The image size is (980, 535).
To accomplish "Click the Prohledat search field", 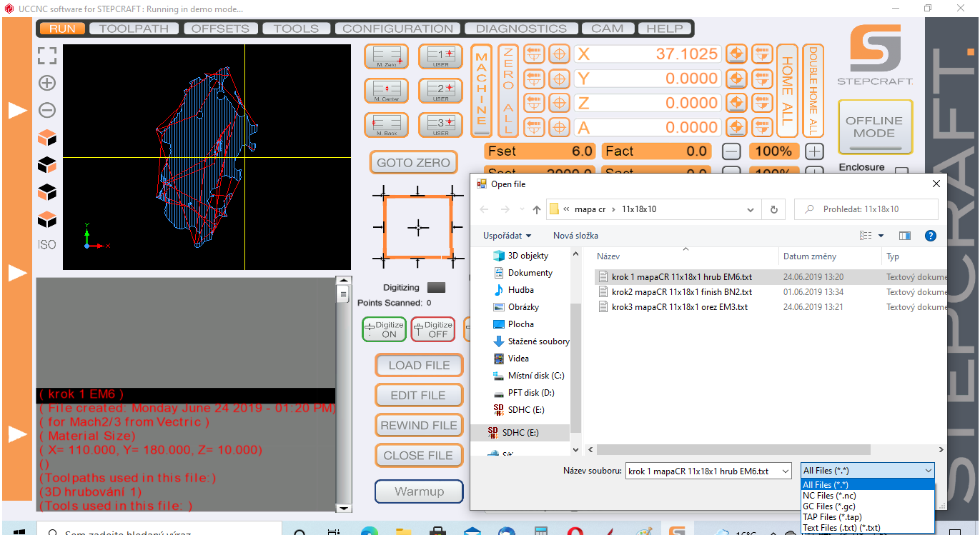I will pyautogui.click(x=866, y=209).
